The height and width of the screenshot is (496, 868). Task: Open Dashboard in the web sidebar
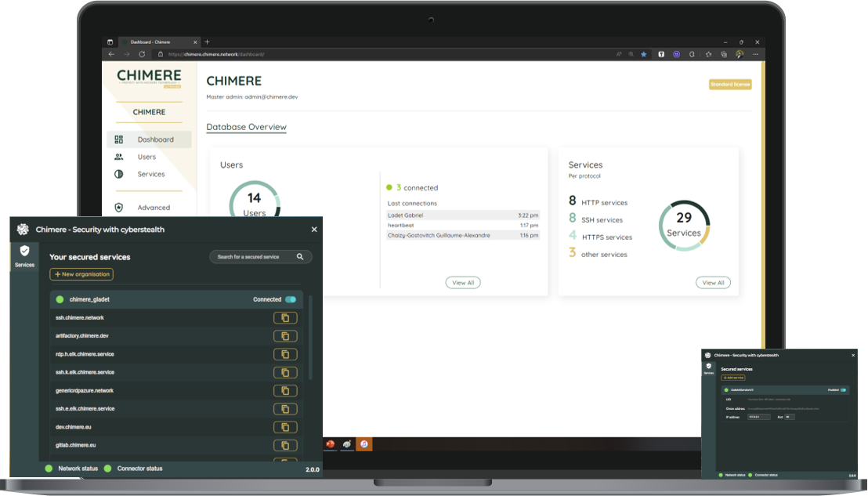tap(149, 139)
